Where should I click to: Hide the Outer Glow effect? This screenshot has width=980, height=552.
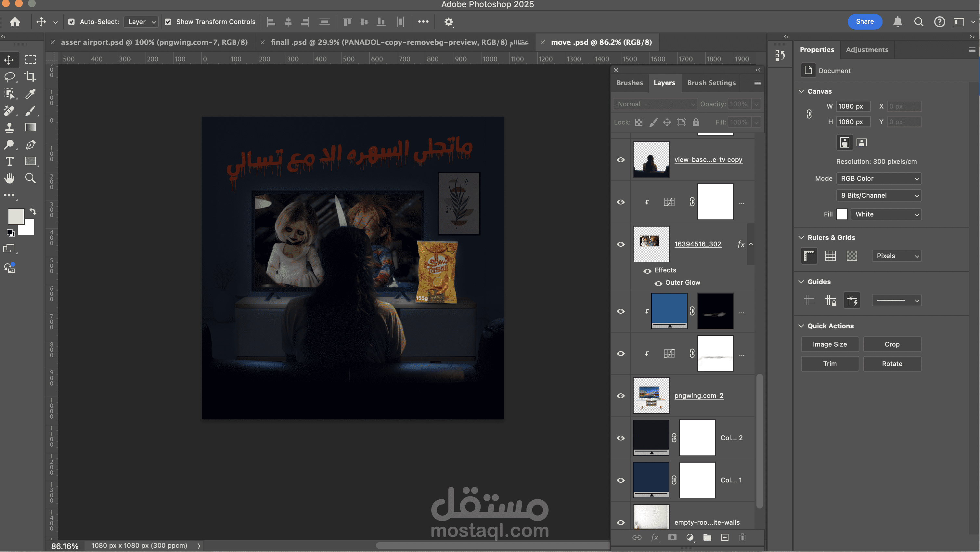coord(658,283)
